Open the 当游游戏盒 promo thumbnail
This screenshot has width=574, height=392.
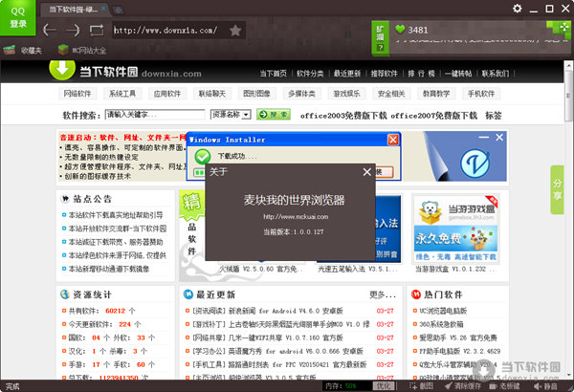click(x=455, y=228)
